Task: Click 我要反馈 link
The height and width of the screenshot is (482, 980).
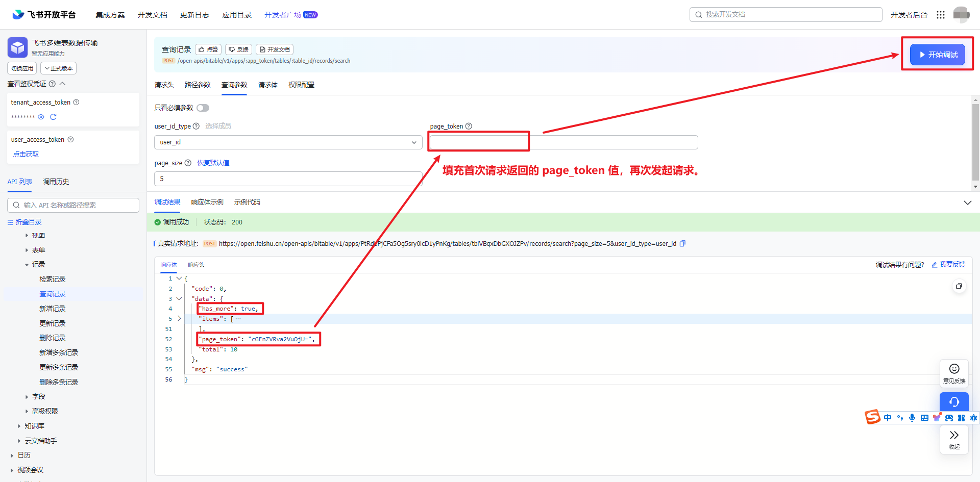Action: pyautogui.click(x=949, y=264)
